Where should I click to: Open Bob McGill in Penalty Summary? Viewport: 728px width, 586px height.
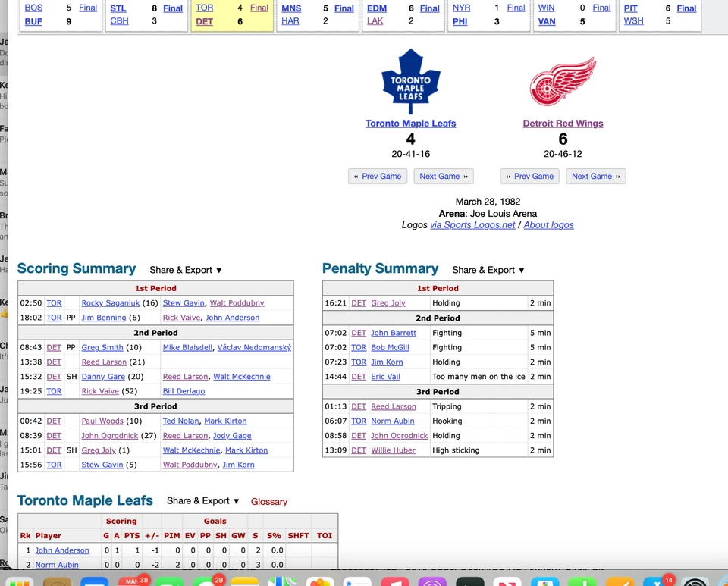390,347
